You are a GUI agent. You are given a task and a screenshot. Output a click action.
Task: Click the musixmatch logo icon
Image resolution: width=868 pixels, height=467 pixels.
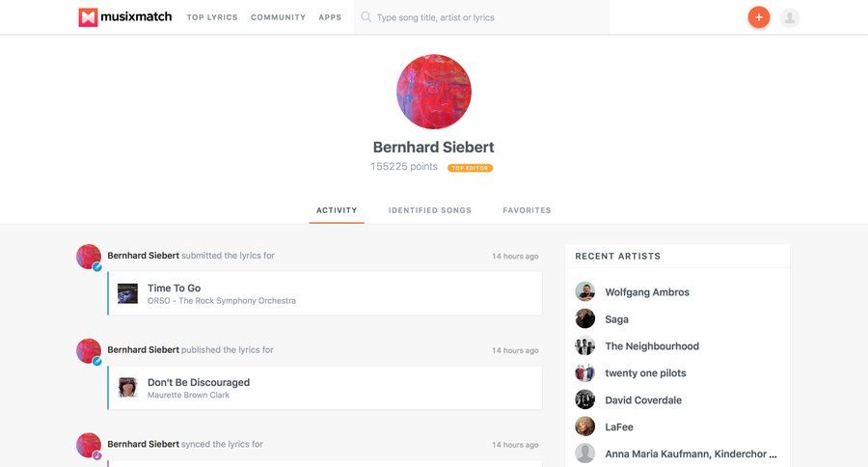click(x=89, y=17)
